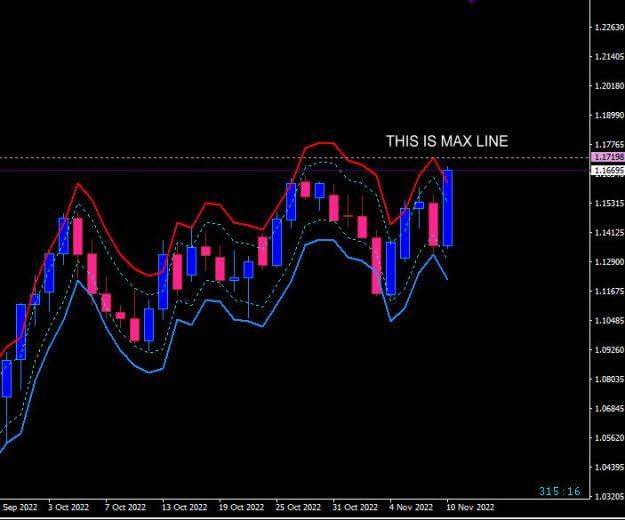Select the dashed white horizontal max line
625x520 pixels.
(x=295, y=158)
